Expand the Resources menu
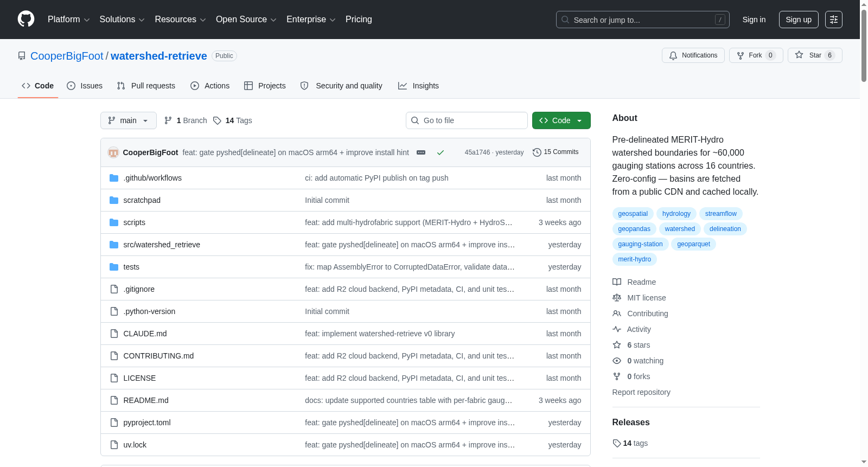The image size is (868, 467). 180,20
